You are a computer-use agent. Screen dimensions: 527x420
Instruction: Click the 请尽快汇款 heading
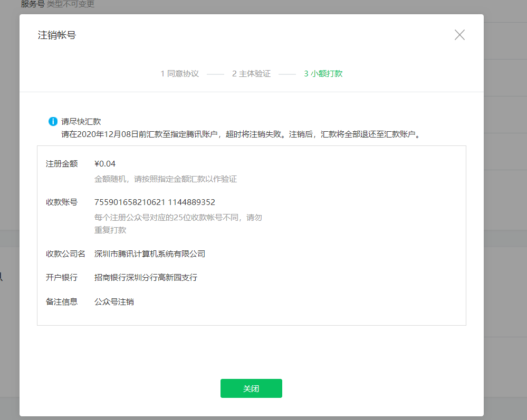pos(81,122)
